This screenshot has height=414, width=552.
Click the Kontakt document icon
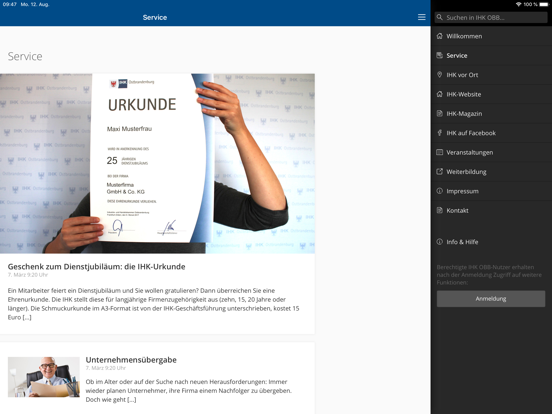click(x=439, y=210)
